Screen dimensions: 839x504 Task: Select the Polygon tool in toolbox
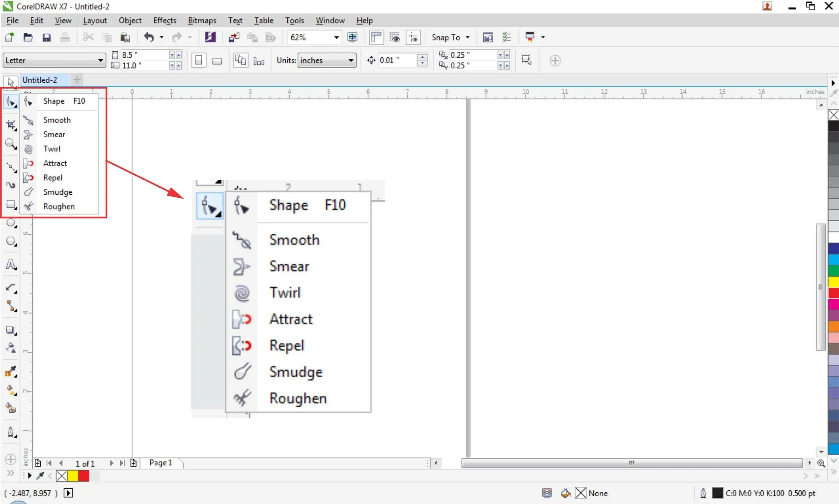[x=11, y=241]
